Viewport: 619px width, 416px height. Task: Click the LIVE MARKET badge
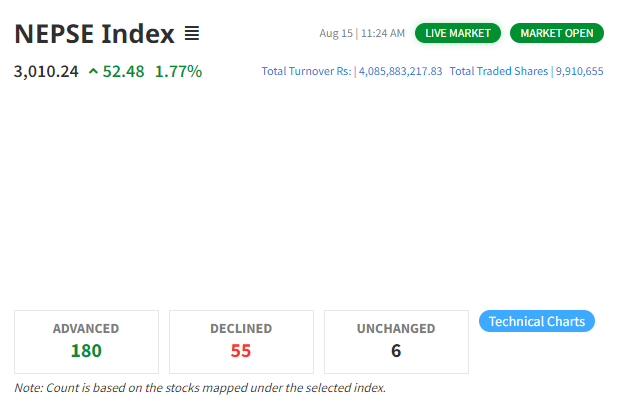(x=458, y=33)
